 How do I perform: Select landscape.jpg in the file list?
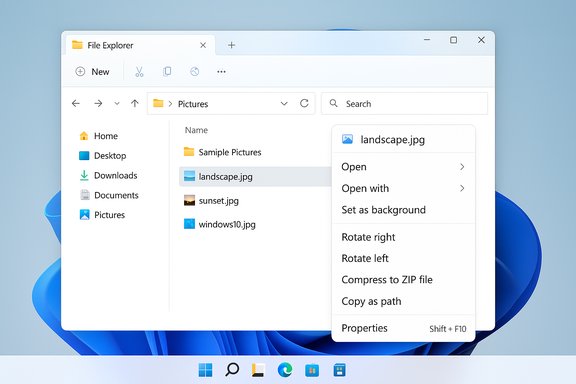point(255,176)
